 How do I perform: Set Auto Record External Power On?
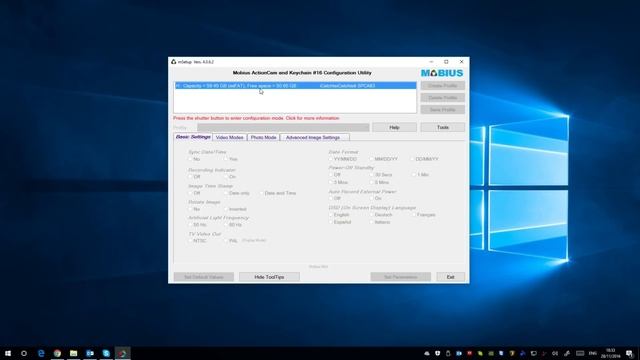pyautogui.click(x=376, y=198)
